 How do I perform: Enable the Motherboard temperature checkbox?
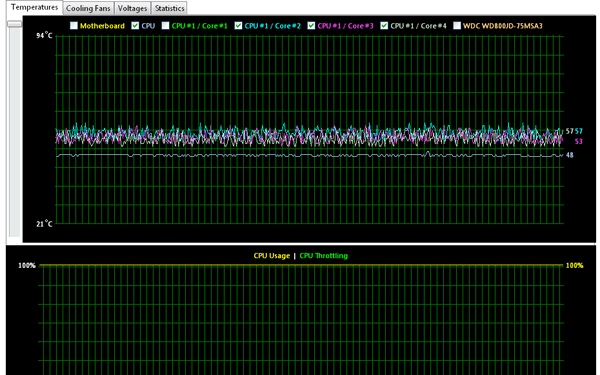[x=74, y=26]
